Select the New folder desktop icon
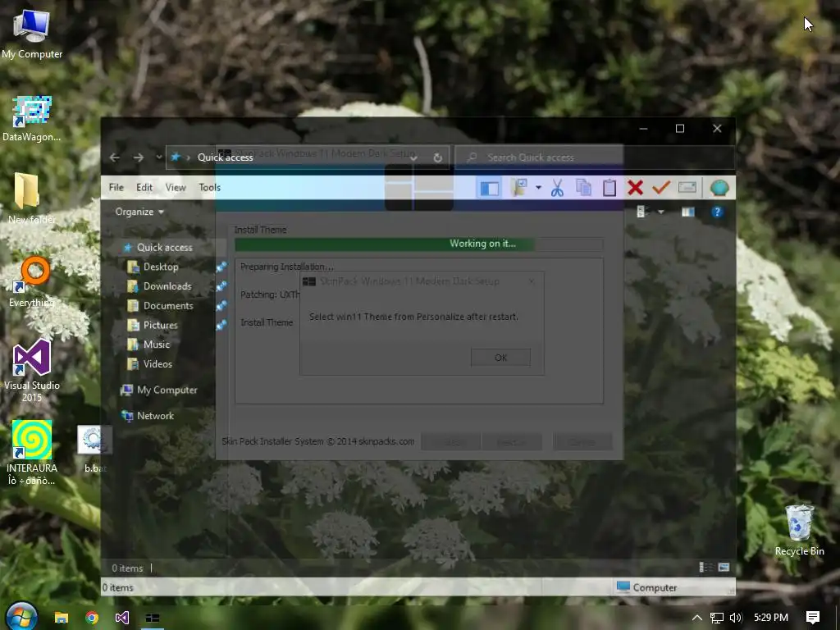This screenshot has height=630, width=840. [x=32, y=199]
